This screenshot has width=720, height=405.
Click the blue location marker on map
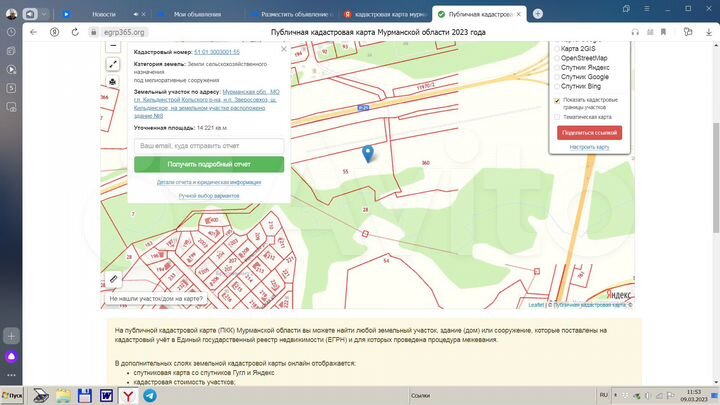tap(368, 153)
